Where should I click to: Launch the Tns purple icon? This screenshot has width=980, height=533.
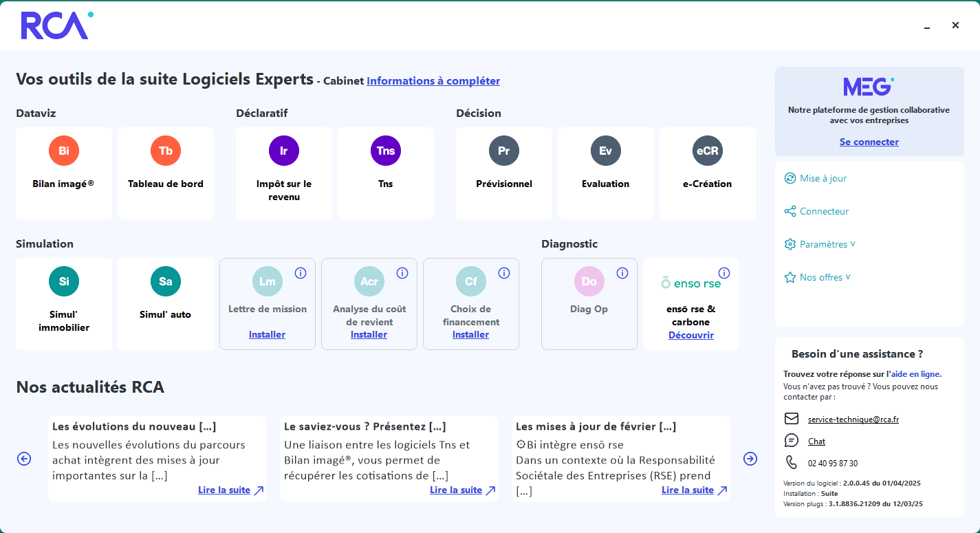pos(386,151)
